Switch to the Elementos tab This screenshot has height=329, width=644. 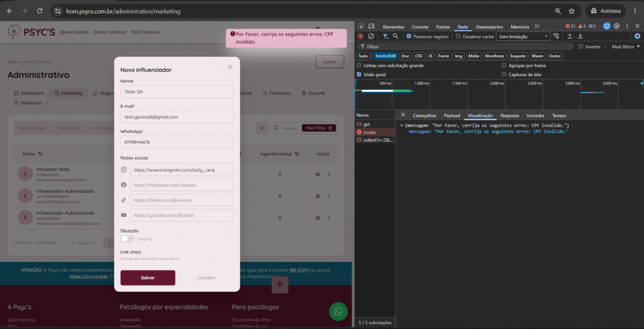coord(393,27)
